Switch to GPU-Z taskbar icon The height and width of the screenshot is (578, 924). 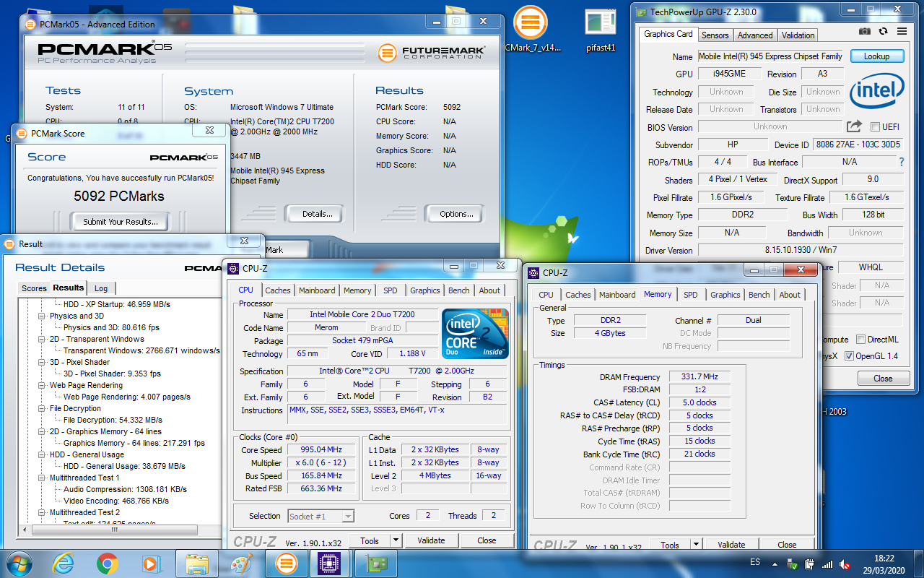pyautogui.click(x=375, y=563)
